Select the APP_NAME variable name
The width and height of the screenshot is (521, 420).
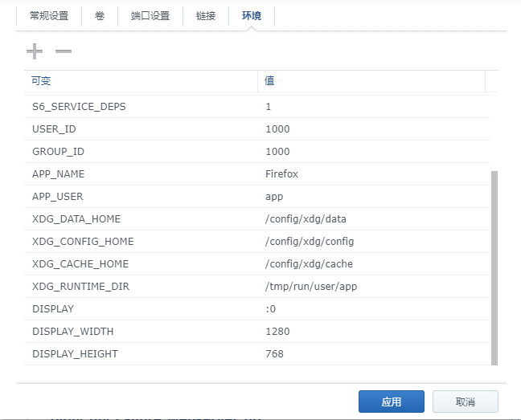point(58,174)
